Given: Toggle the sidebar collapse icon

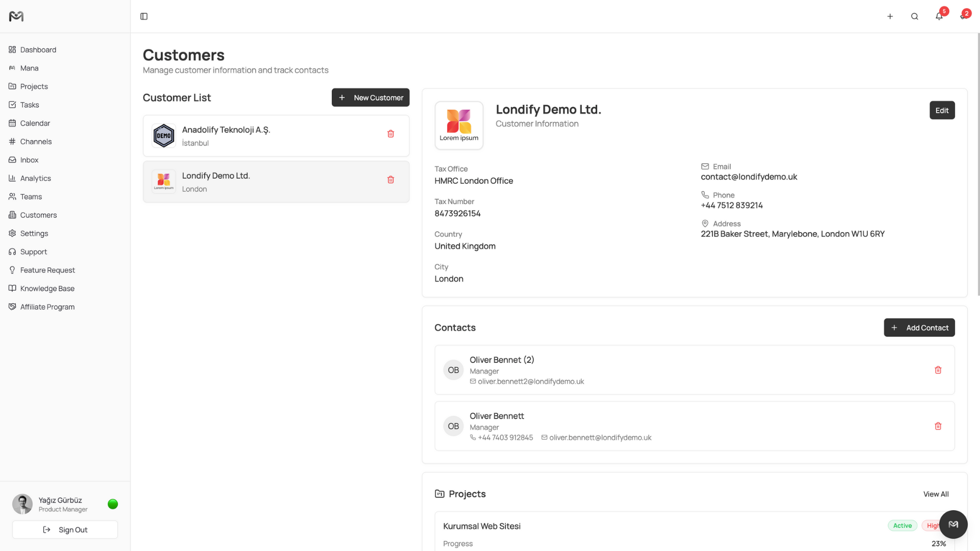Looking at the screenshot, I should point(144,16).
